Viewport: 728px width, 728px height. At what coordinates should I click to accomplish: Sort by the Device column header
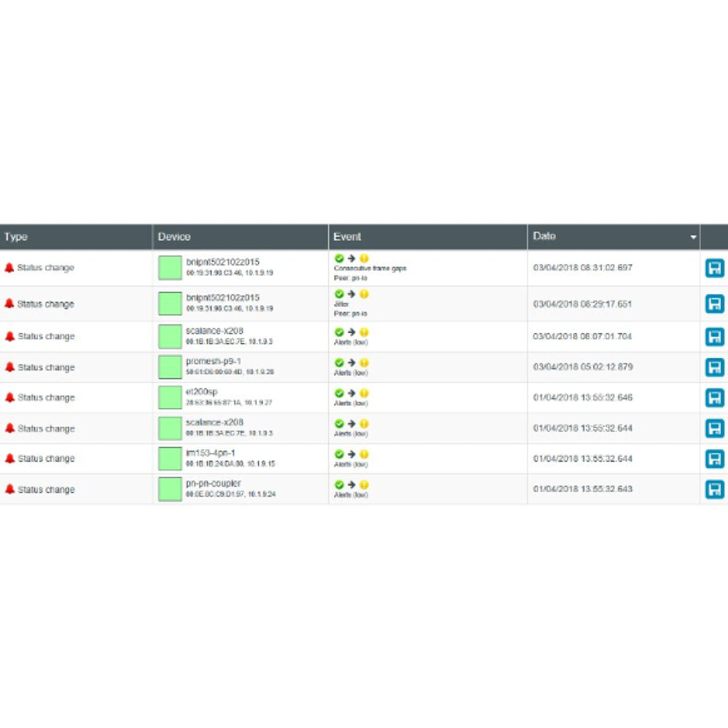coord(174,237)
